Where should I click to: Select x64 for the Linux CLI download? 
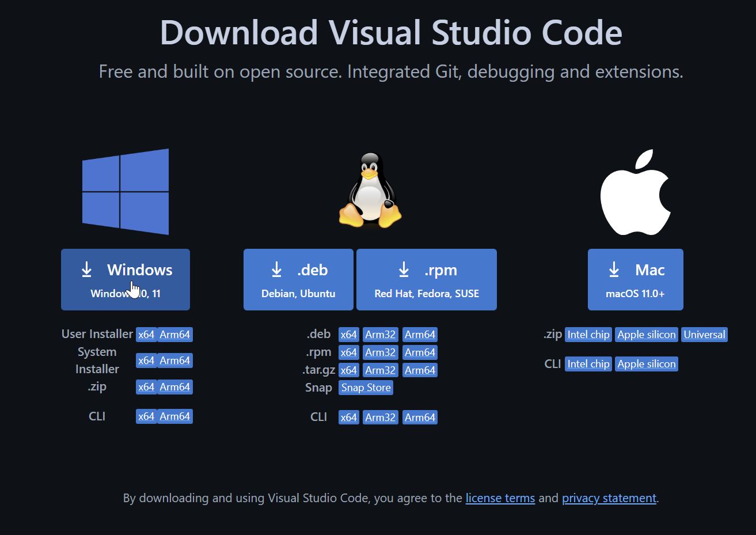[348, 416]
